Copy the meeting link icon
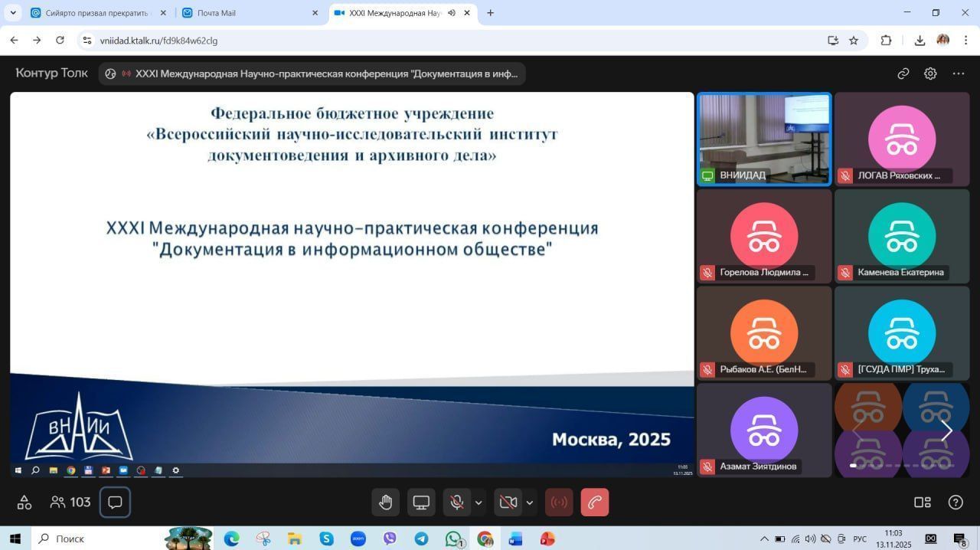The width and height of the screenshot is (980, 550). [x=903, y=74]
